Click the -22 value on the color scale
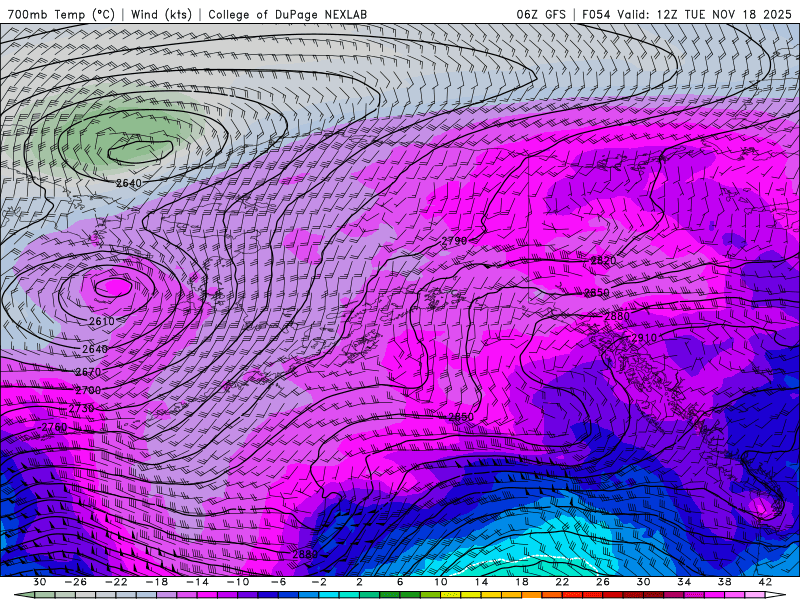Screen dimensions: 800x600 tap(116, 582)
